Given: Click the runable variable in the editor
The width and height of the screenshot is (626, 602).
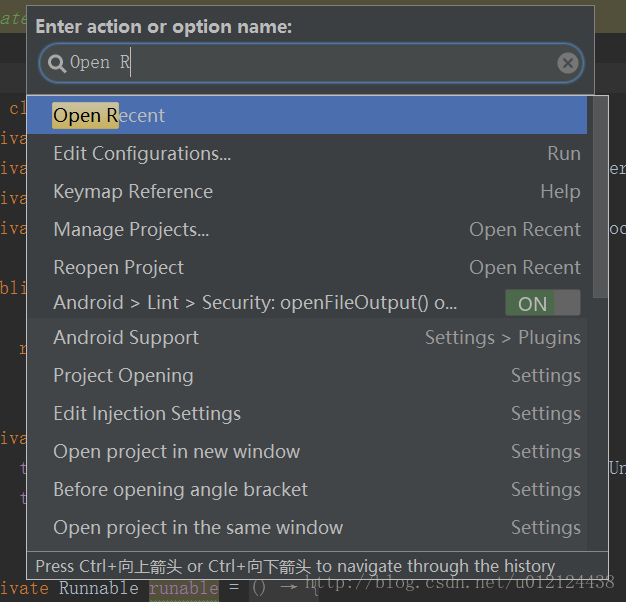Looking at the screenshot, I should point(184,588).
